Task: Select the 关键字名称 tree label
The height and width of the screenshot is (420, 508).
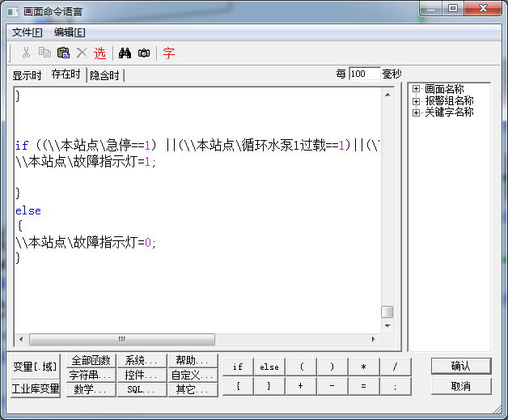Action: point(450,112)
